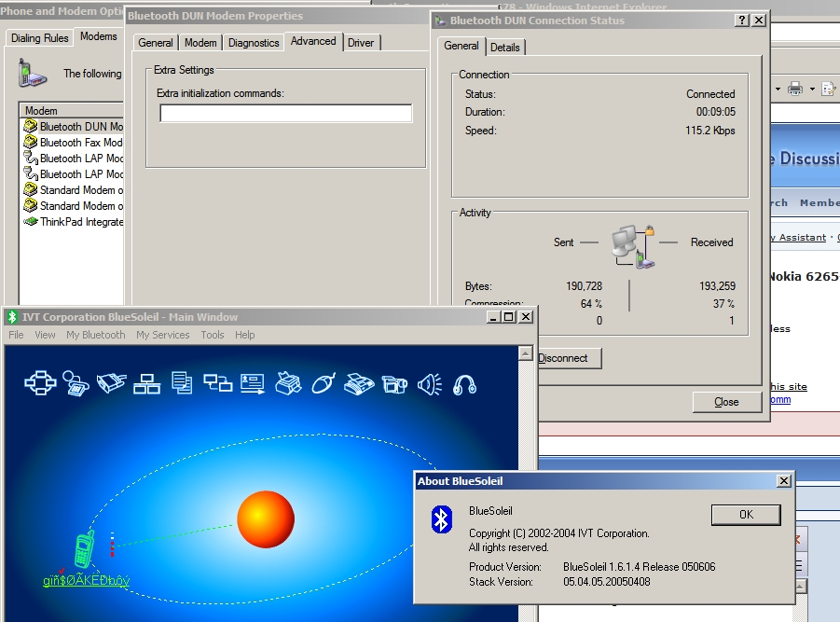
Task: Select the first Bluetooth LAP Modem entry
Action: point(73,159)
